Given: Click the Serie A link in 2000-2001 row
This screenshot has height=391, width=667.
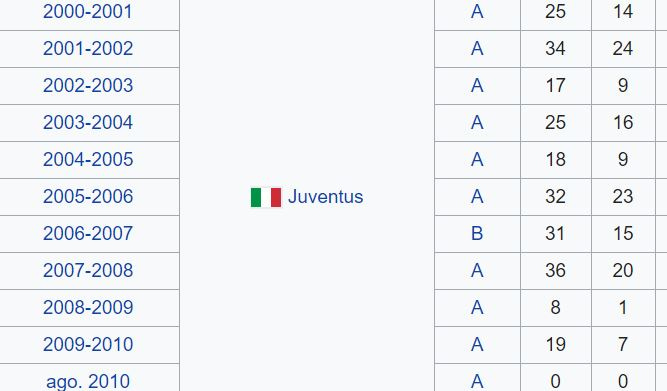Looking at the screenshot, I should point(477,11).
